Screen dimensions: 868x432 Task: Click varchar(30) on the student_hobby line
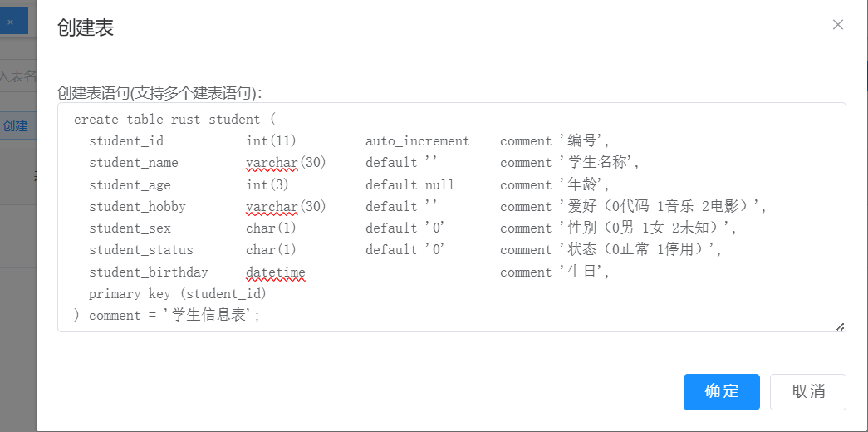pyautogui.click(x=286, y=206)
